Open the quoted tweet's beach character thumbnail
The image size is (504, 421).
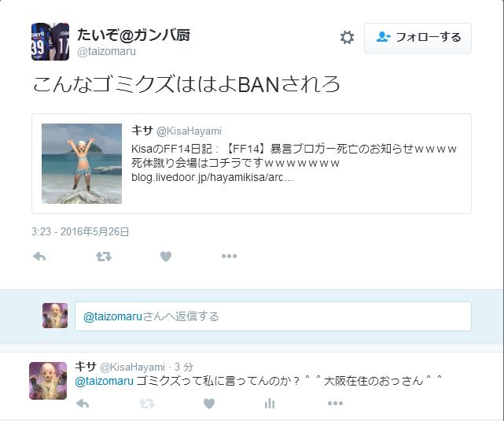click(x=82, y=164)
